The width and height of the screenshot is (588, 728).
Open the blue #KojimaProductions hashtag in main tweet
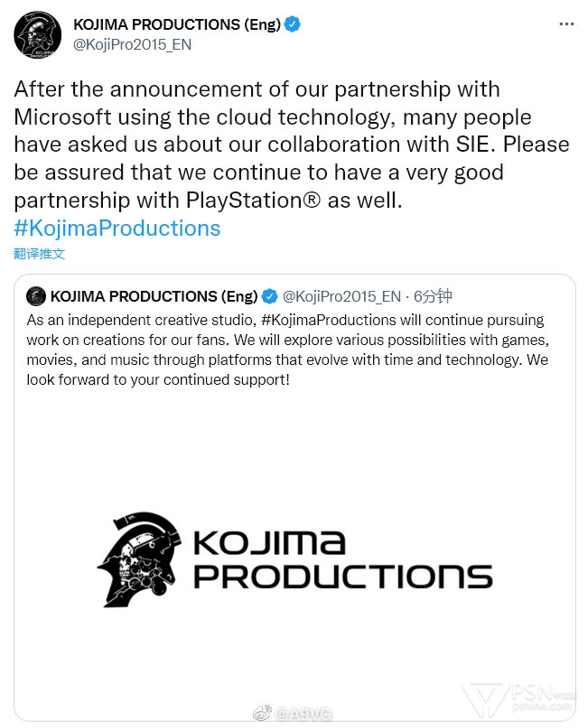tap(117, 228)
